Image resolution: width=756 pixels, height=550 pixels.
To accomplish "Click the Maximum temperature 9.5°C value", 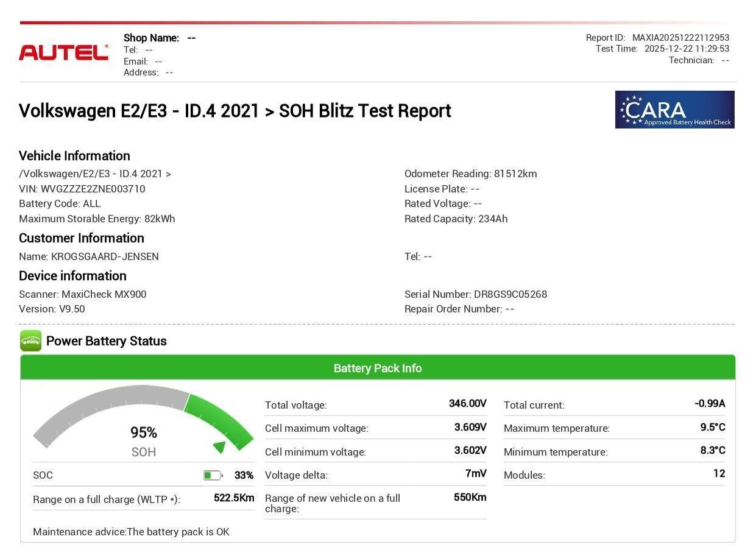I will click(712, 428).
